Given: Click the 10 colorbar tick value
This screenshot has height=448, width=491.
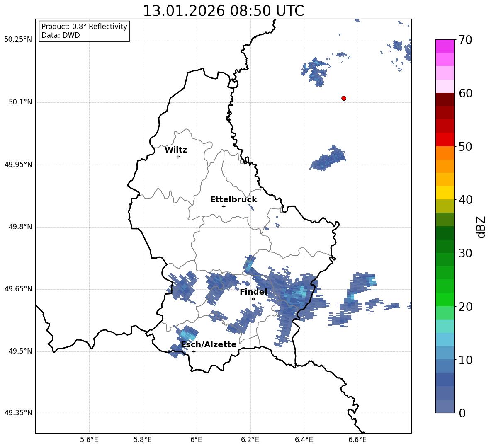Looking at the screenshot, I should (x=465, y=360).
